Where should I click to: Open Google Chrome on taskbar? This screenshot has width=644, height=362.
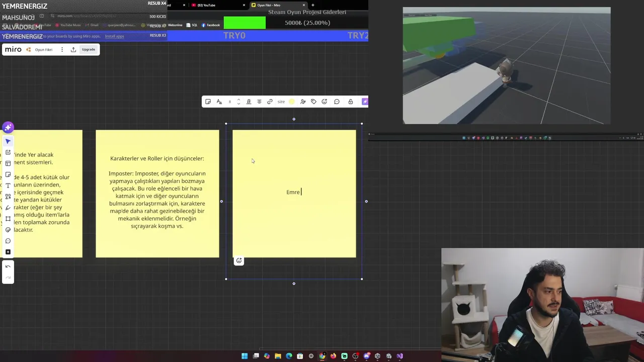point(322,356)
